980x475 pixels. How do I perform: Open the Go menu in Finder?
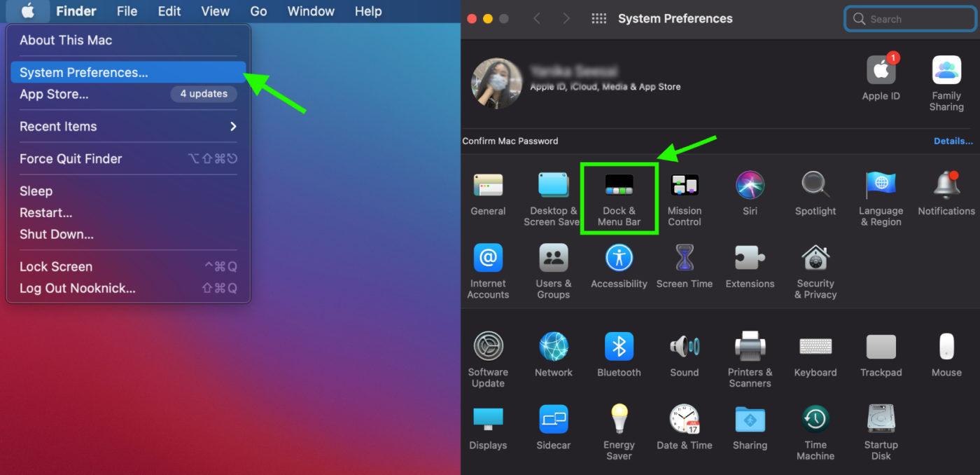coord(258,11)
